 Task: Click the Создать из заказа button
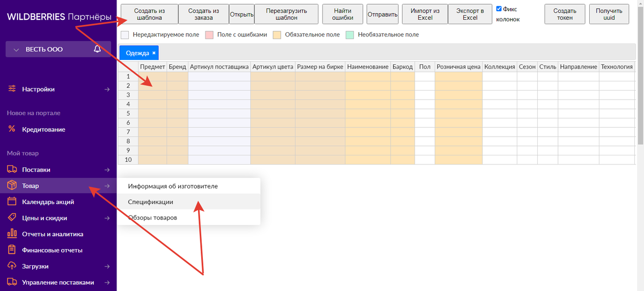click(203, 14)
